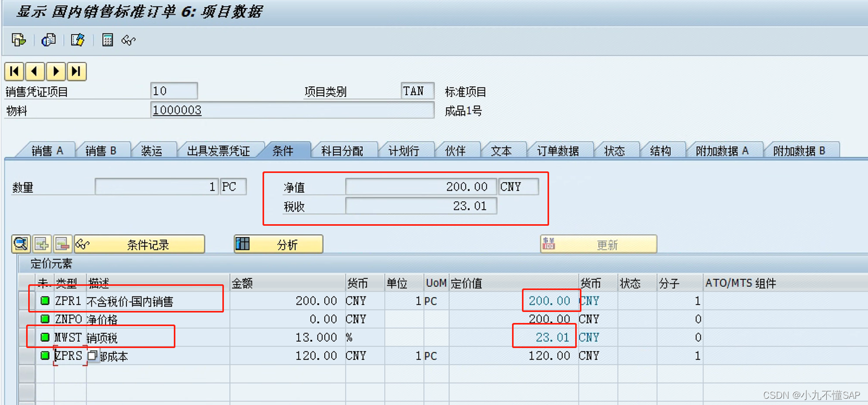Click the 物料 field showing 1000003
The width and height of the screenshot is (868, 405).
coord(292,110)
